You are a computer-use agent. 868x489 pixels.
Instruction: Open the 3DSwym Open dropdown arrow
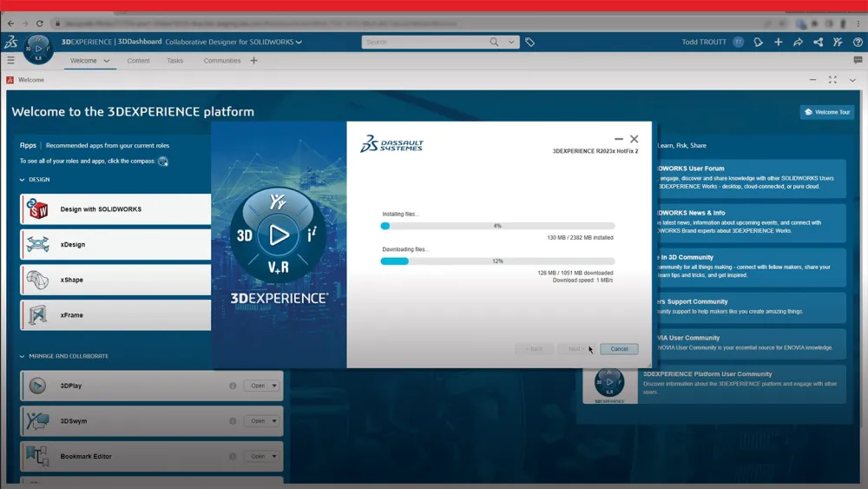[x=274, y=421]
